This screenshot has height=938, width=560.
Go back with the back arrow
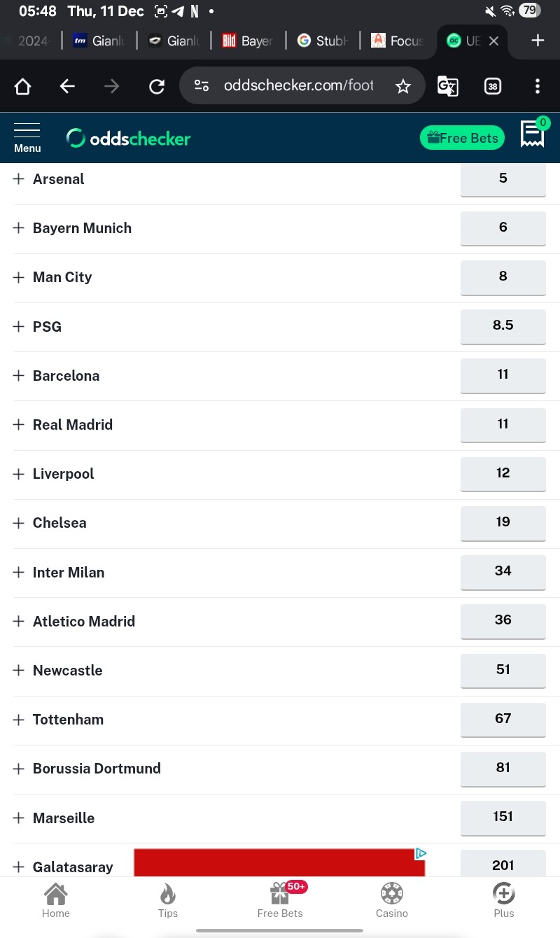point(67,86)
